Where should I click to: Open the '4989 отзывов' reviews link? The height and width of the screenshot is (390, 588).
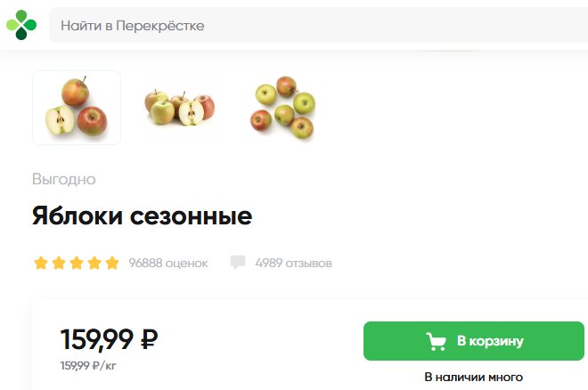pyautogui.click(x=294, y=263)
